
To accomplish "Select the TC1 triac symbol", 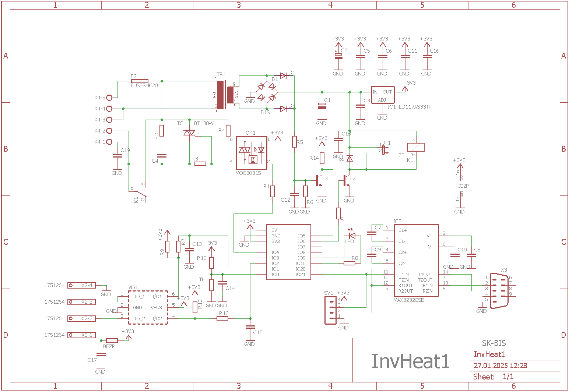I will (189, 133).
